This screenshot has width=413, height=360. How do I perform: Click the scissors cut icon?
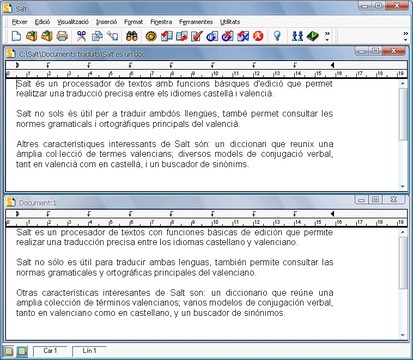coord(81,36)
